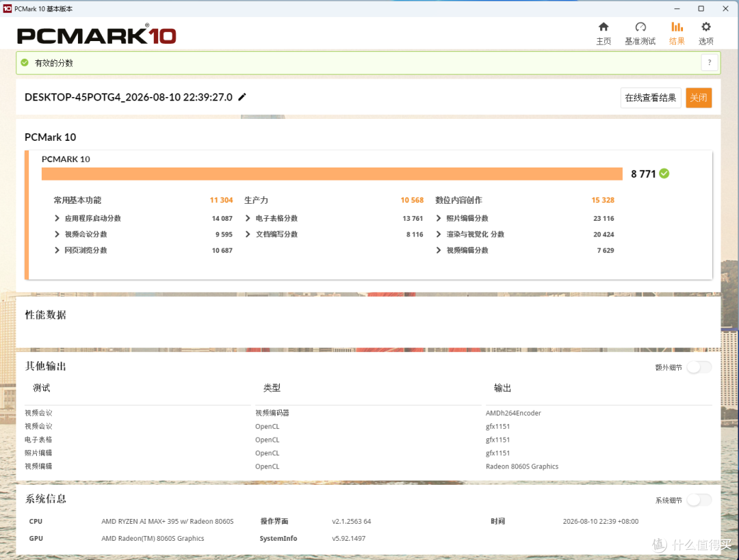
Task: Click GPU value AMD Radeon(TM) 8060S Graphics
Action: (x=153, y=538)
